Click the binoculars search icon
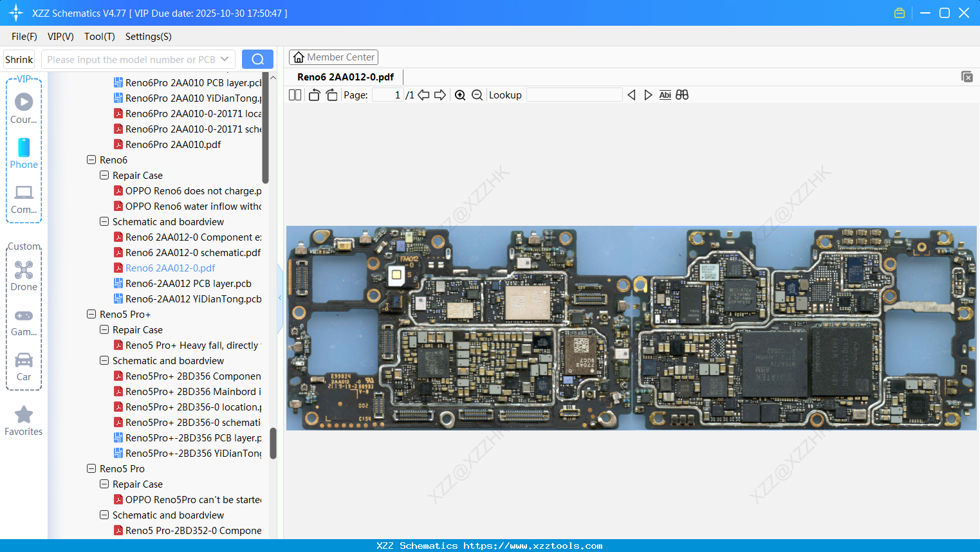This screenshot has width=980, height=552. [682, 95]
